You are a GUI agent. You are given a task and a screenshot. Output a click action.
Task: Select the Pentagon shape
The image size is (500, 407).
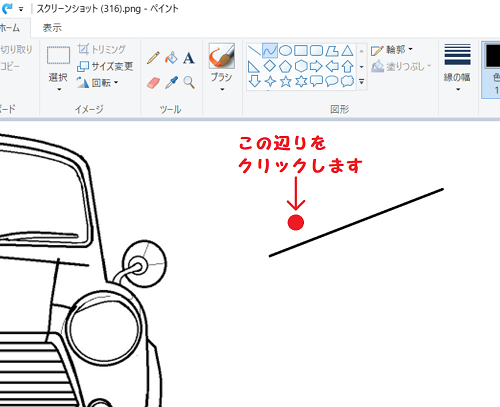tap(285, 66)
